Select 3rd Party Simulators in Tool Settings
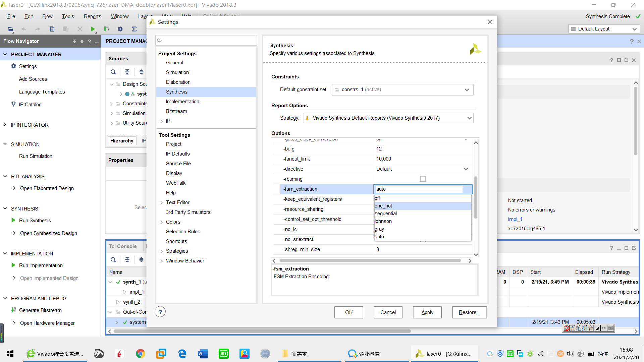 coord(188,212)
